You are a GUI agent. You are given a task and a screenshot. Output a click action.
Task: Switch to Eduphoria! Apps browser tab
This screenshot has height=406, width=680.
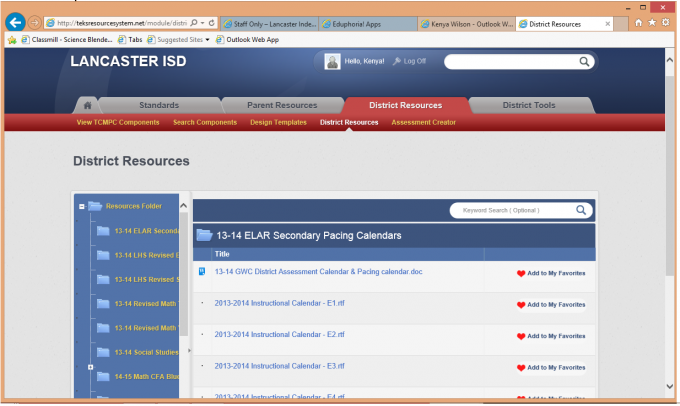point(368,24)
